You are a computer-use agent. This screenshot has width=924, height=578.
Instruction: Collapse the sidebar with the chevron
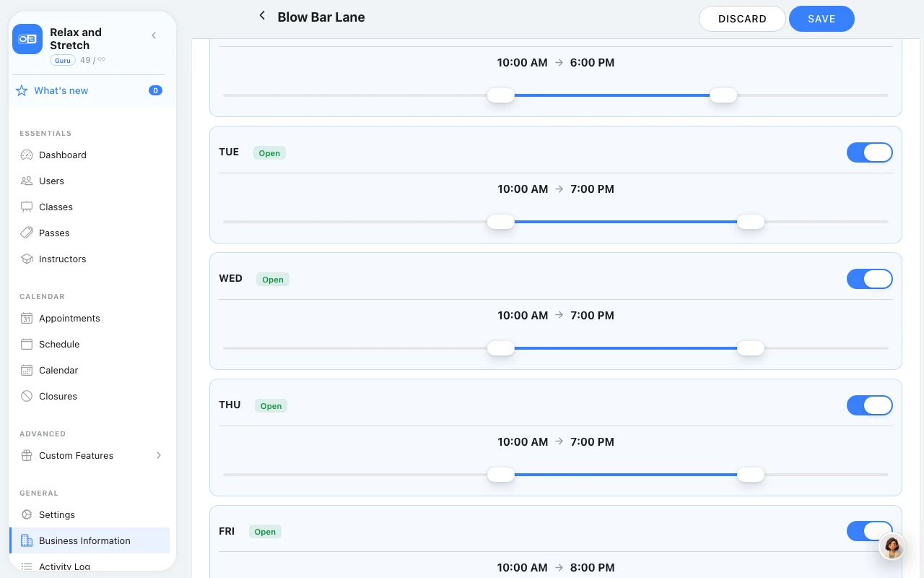click(x=154, y=35)
